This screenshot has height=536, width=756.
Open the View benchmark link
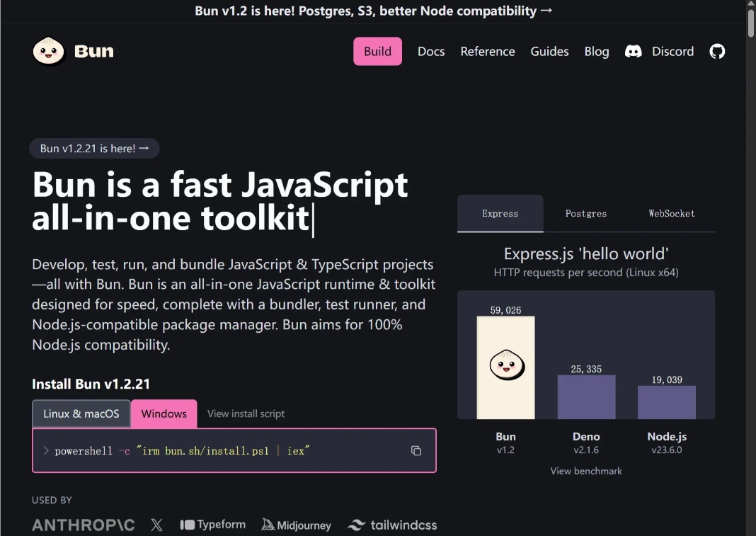coord(586,471)
